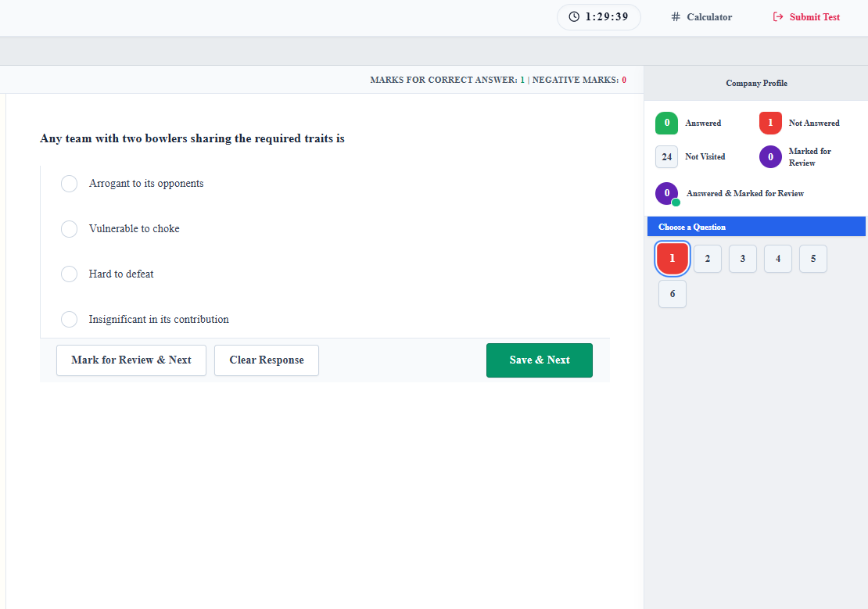
Task: Click the green Answered count badge
Action: (666, 123)
